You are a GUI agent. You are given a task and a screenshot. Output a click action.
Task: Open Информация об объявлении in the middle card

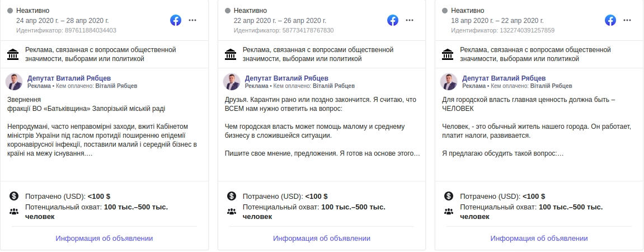[322, 239]
